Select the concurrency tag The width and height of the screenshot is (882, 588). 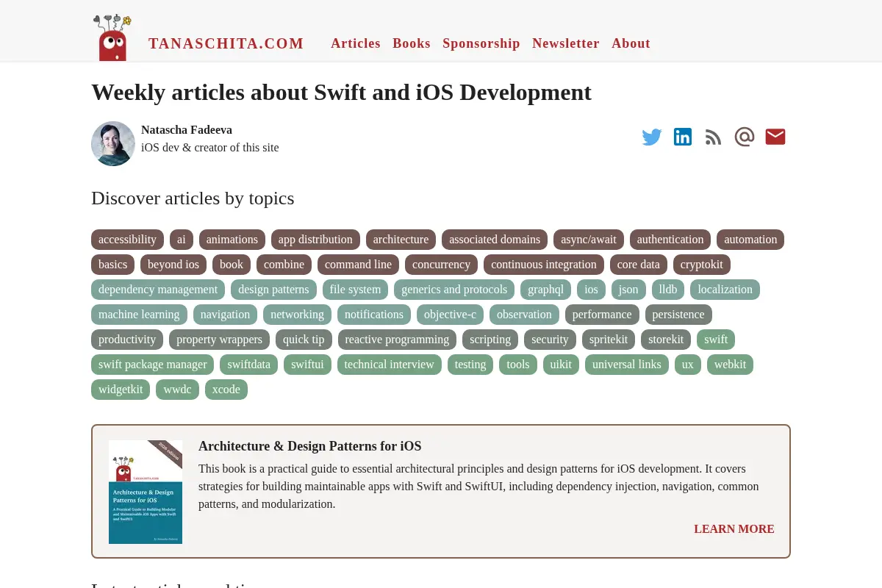(x=441, y=265)
